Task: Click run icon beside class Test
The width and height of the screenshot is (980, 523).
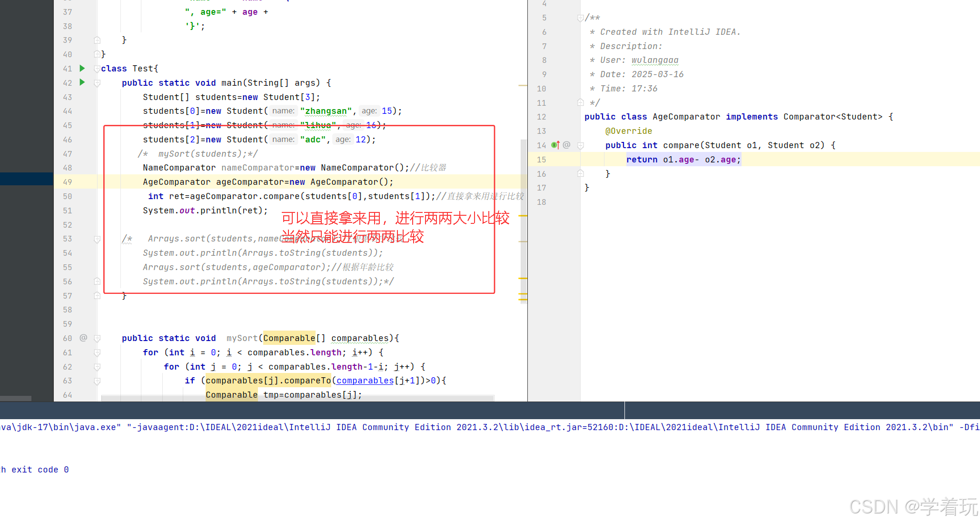Action: (x=82, y=68)
